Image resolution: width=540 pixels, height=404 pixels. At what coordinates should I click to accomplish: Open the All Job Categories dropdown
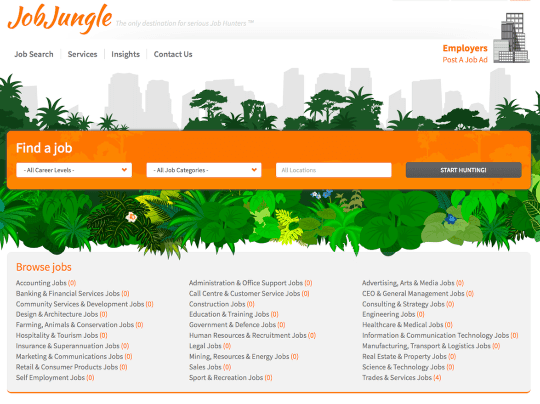[x=204, y=170]
